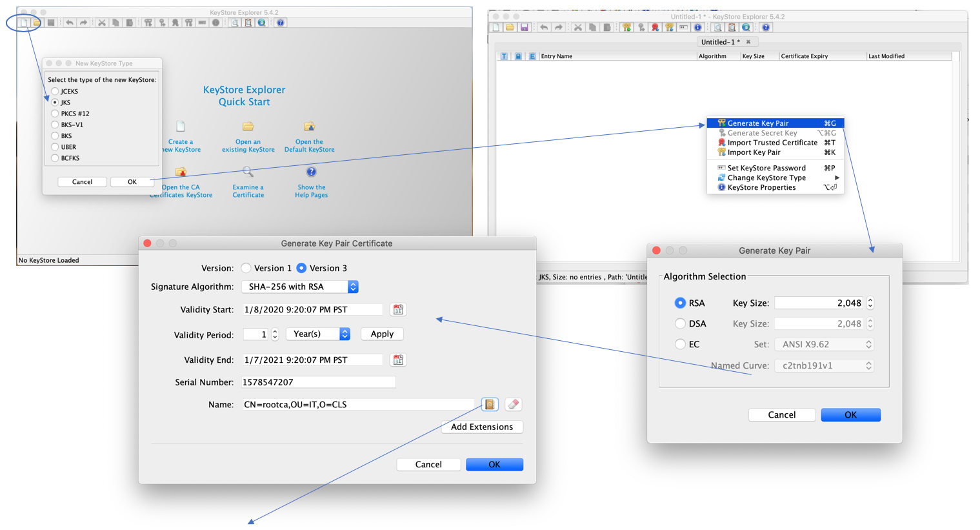Image resolution: width=980 pixels, height=530 pixels.
Task: Click the Create a new KeyStore quick start icon
Action: (x=181, y=126)
